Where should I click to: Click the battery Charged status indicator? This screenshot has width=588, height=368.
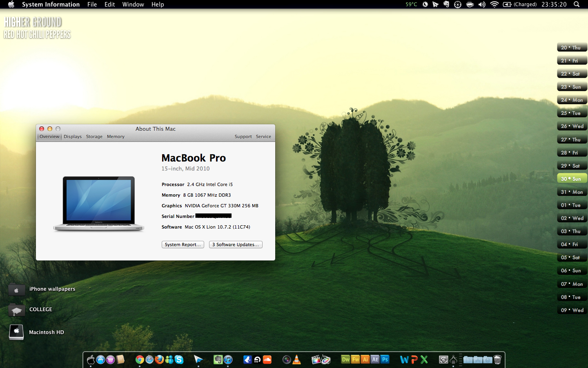[519, 4]
